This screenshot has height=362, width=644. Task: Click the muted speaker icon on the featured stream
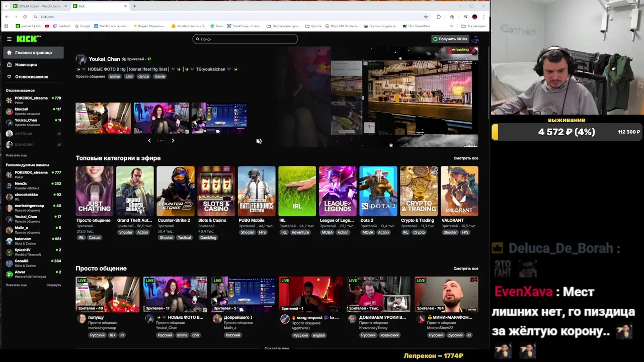(259, 141)
